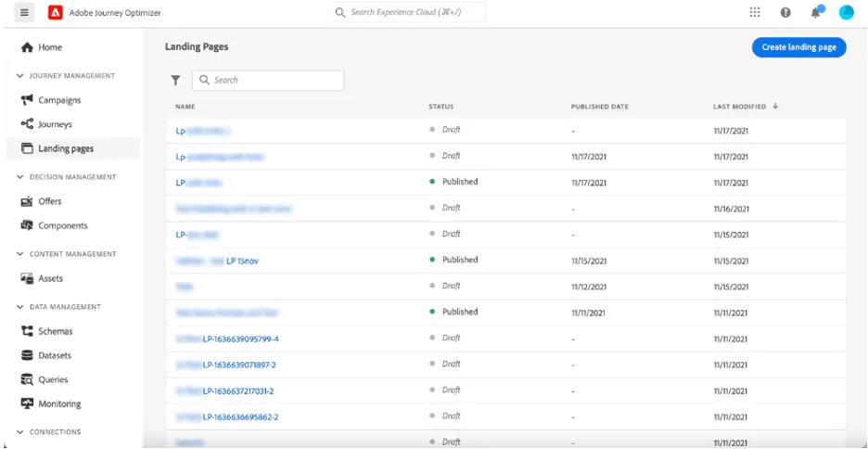Open landing page LP-1636636695862-2
This screenshot has width=868, height=449.
click(x=240, y=417)
